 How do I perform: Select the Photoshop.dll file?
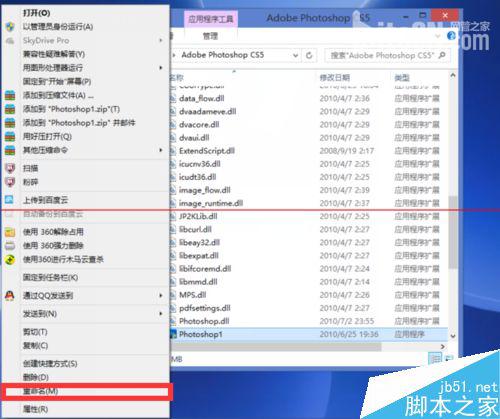pos(204,321)
